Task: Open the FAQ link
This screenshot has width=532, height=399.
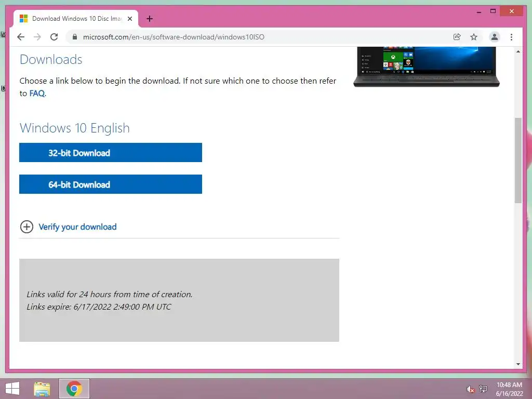Action: [37, 94]
